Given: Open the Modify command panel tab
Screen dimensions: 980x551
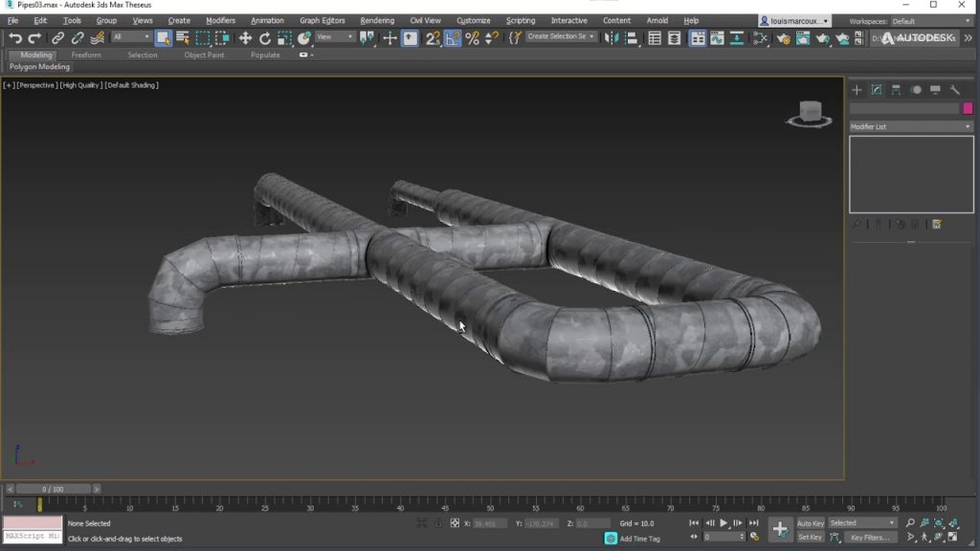Looking at the screenshot, I should click(x=876, y=89).
